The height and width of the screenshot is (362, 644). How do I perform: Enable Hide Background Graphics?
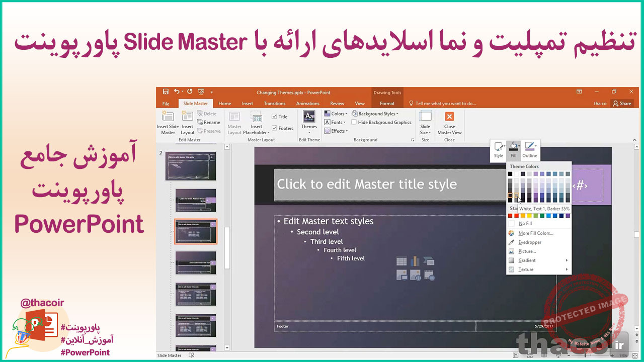coord(354,122)
